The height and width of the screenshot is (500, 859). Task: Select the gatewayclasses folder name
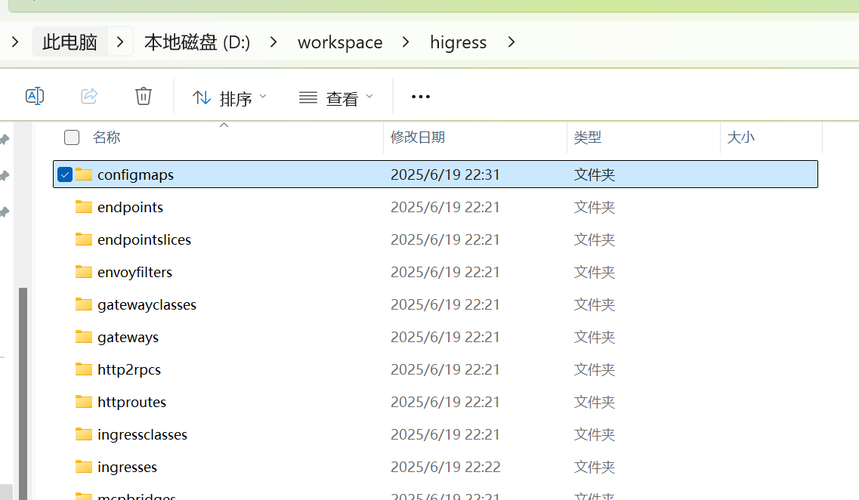[147, 304]
